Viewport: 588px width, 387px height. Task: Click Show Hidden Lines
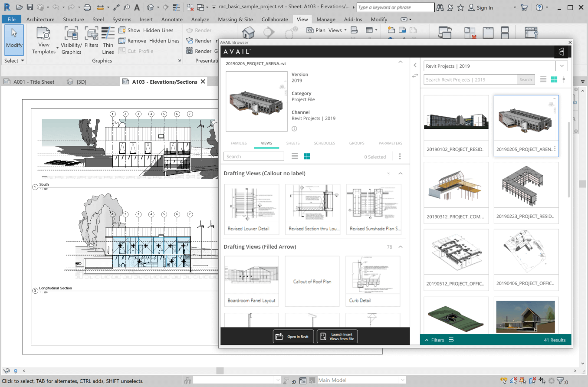point(146,30)
